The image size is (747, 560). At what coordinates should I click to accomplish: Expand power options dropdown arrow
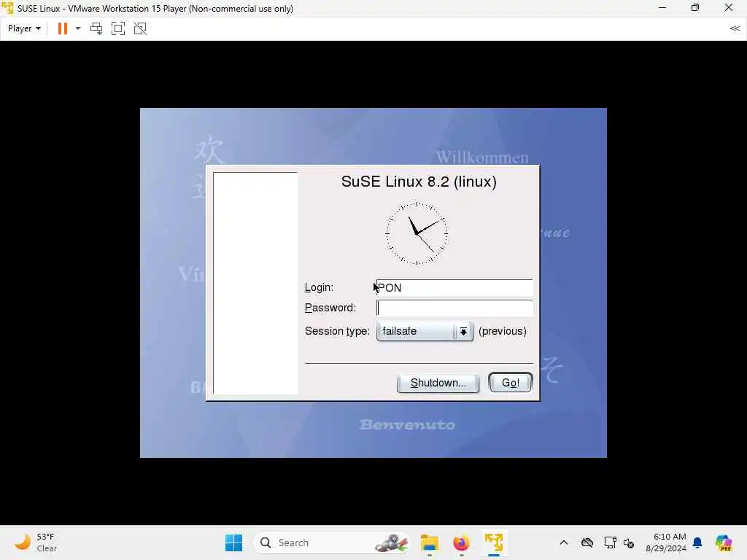point(78,28)
